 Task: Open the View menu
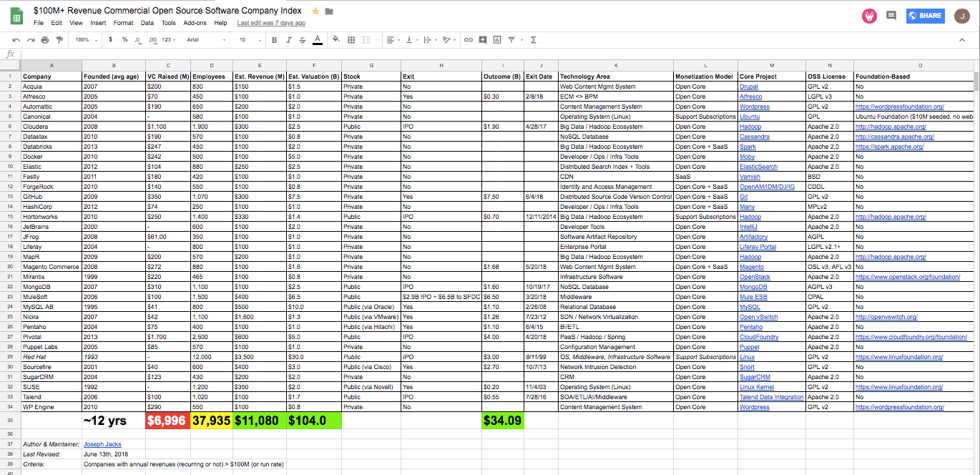click(76, 23)
